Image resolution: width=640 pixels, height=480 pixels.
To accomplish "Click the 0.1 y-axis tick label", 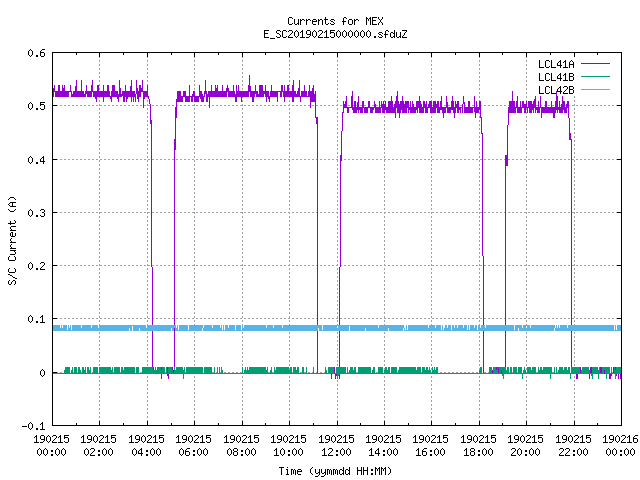I will (36, 319).
